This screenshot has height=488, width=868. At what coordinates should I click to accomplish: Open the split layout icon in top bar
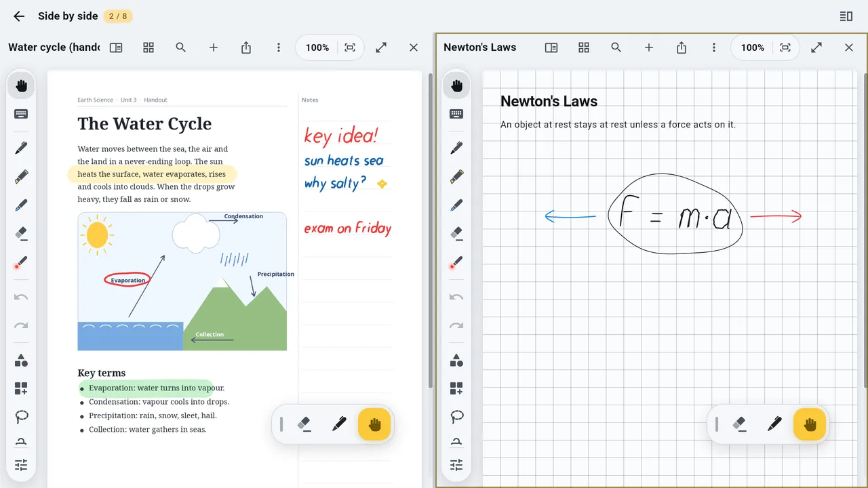(x=846, y=16)
